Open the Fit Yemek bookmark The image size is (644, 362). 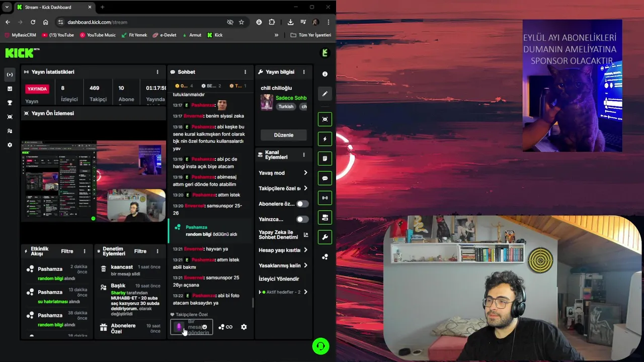134,35
